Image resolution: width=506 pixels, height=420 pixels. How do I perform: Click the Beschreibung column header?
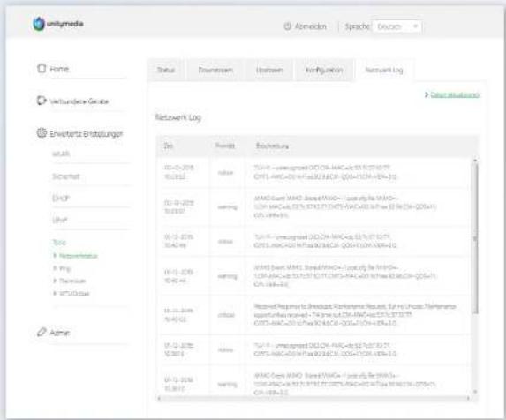point(272,146)
